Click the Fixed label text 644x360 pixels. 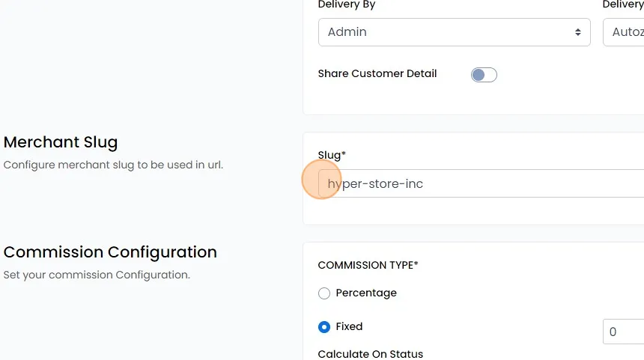(x=349, y=326)
